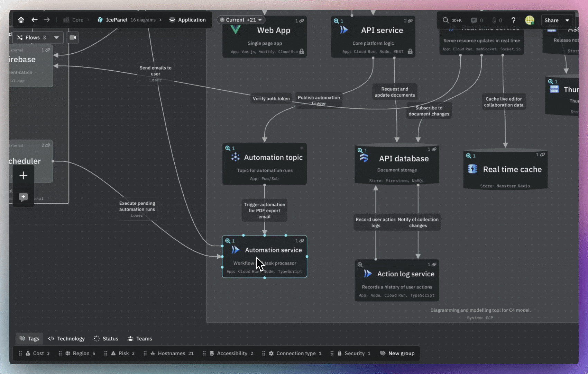588x374 pixels.
Task: Select the 'Publish automation trigger' connection label
Action: click(319, 100)
